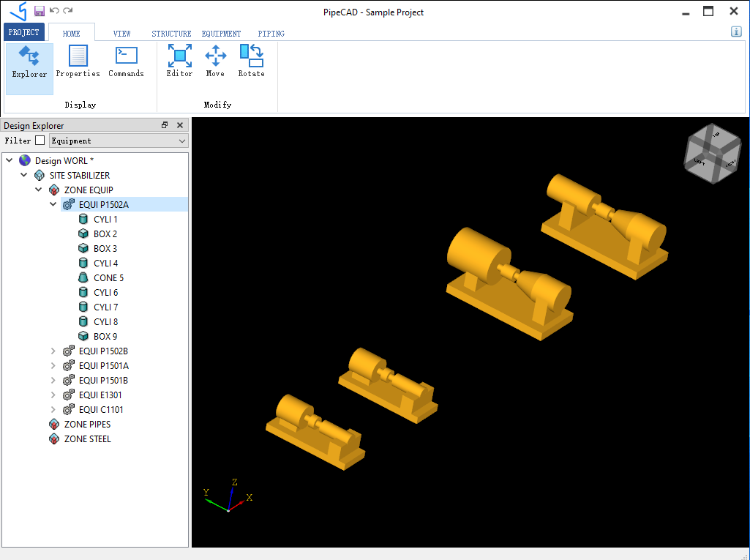
Task: Open the info help icon
Action: pos(736,31)
